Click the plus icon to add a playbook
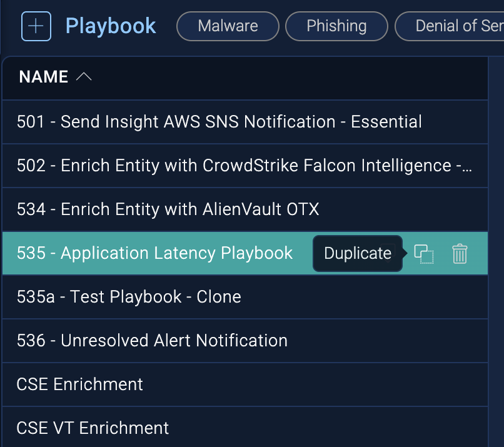The width and height of the screenshot is (504, 447). [36, 26]
